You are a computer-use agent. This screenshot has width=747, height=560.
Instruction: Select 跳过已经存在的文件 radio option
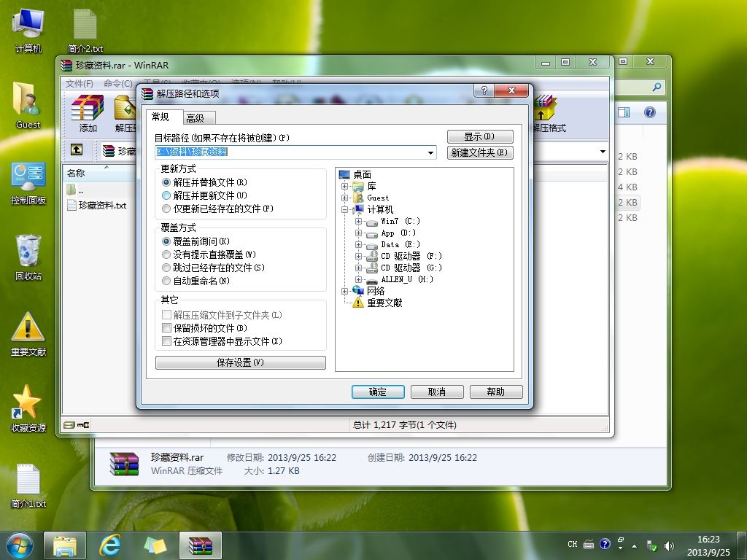click(x=166, y=268)
